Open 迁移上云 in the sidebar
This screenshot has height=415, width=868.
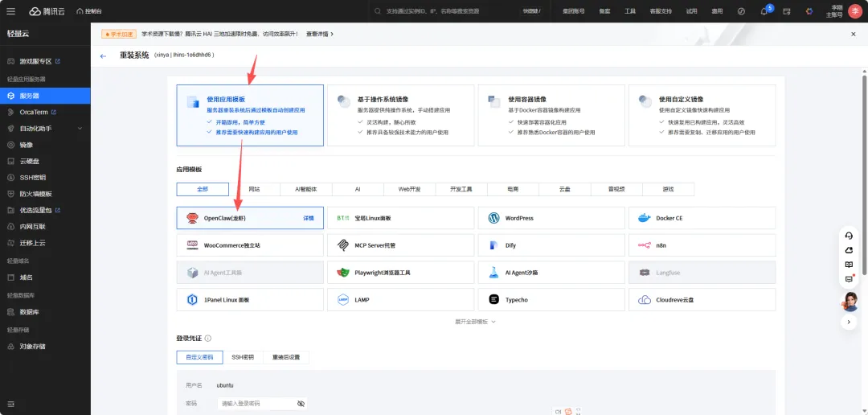click(x=45, y=243)
